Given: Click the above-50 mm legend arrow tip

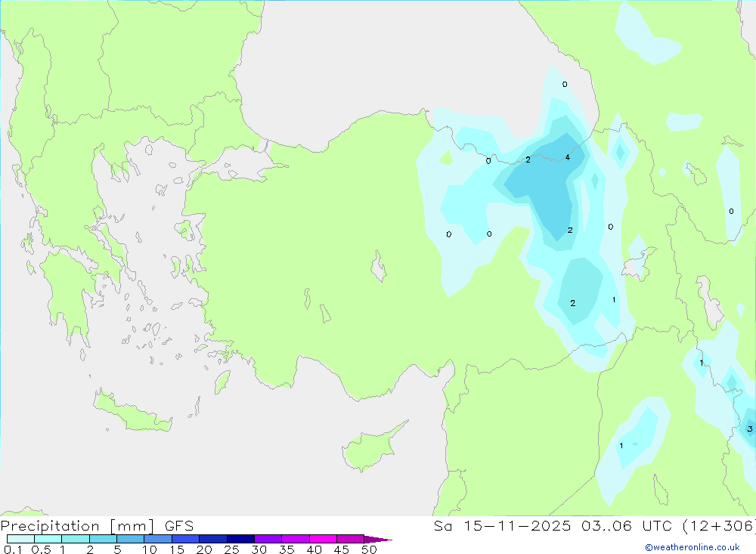Looking at the screenshot, I should [x=378, y=539].
